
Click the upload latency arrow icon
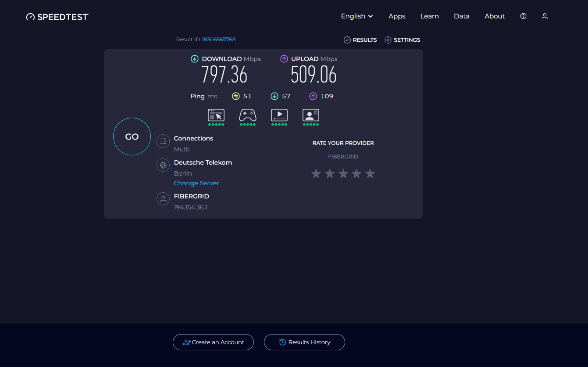point(313,96)
